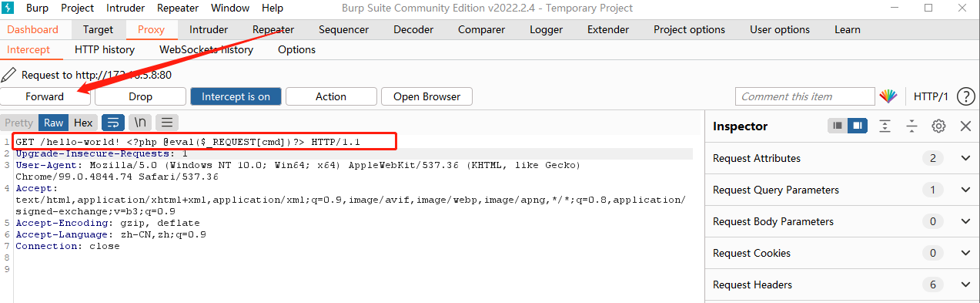Viewport: 980px width, 303px height.
Task: Switch to the Comparer tab
Action: pyautogui.click(x=481, y=29)
